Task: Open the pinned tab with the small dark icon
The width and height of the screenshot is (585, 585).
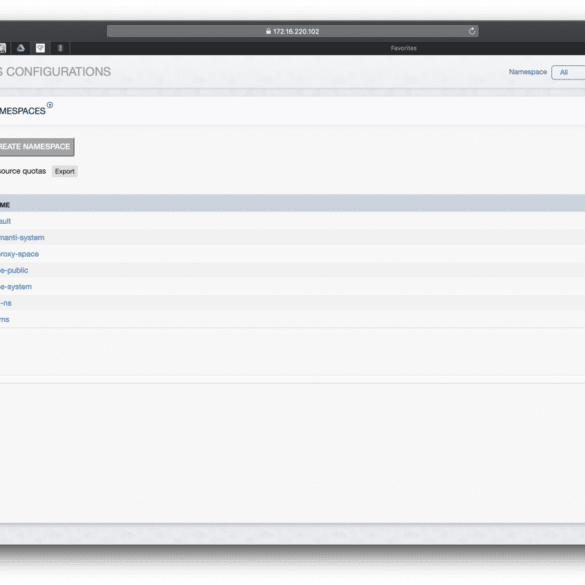Action: [x=60, y=48]
